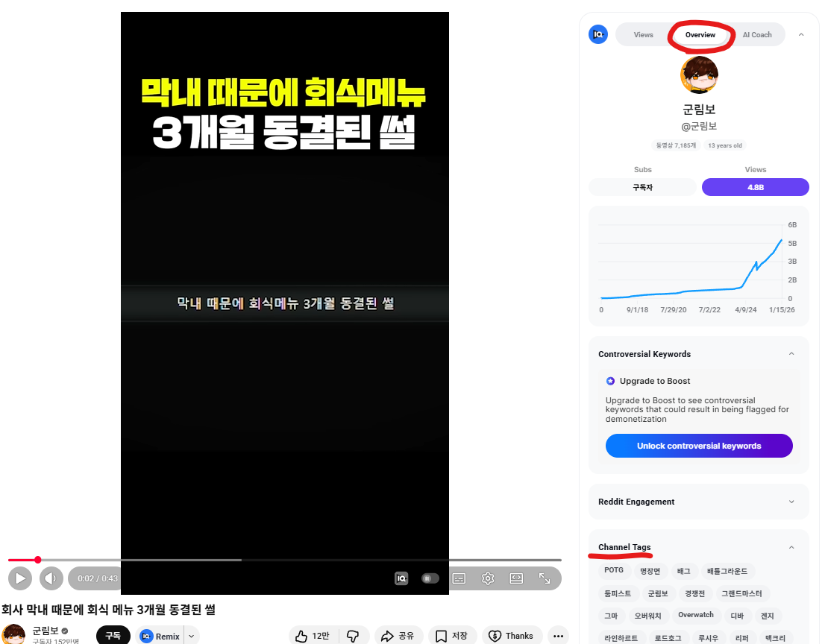Collapse the Controversial Keywords section
825x644 pixels.
click(791, 354)
